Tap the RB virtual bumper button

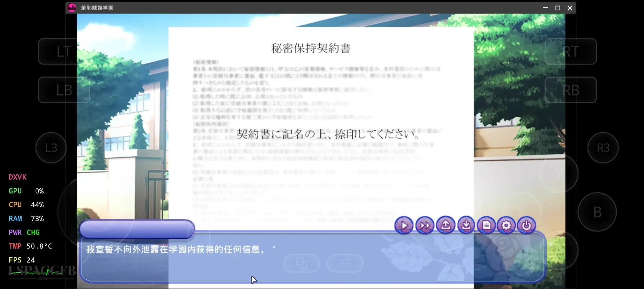coord(570,90)
